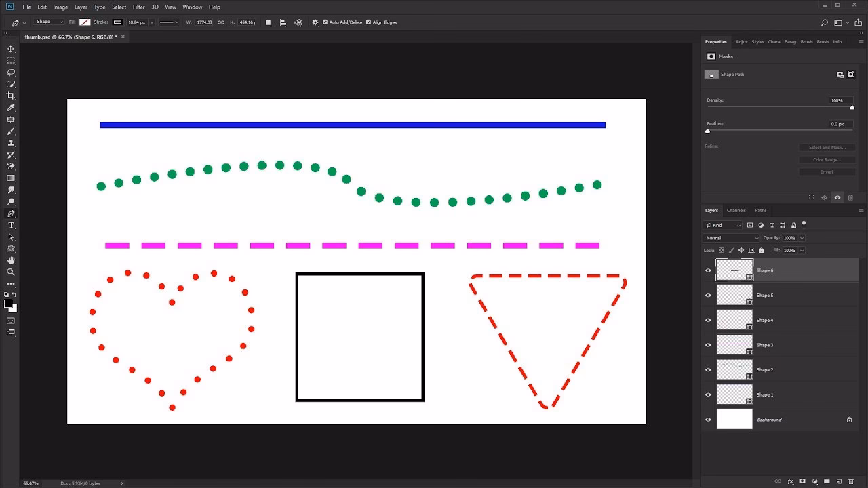
Task: Add a layer style with the fx icon
Action: [791, 481]
